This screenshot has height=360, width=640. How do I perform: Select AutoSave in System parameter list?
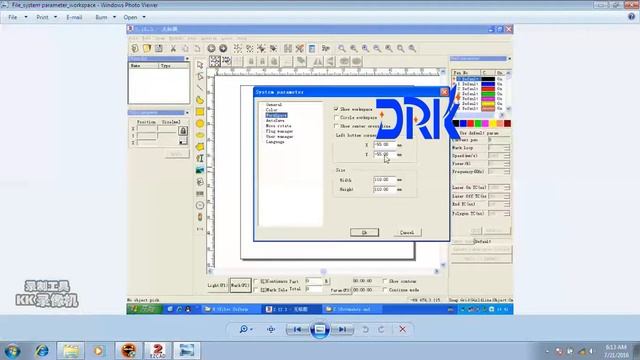[x=275, y=120]
